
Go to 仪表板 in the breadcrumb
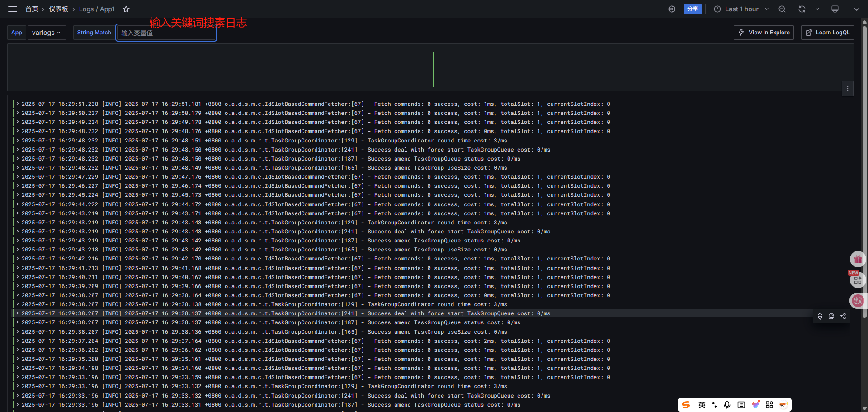click(58, 9)
